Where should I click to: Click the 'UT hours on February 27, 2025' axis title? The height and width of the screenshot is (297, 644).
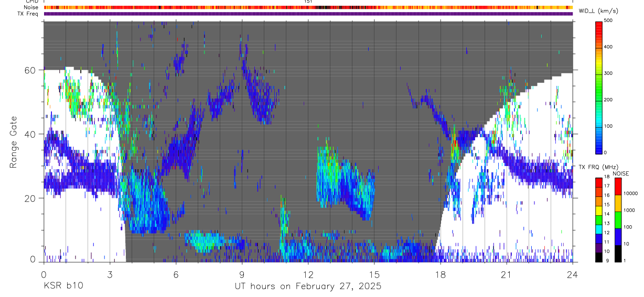click(308, 287)
